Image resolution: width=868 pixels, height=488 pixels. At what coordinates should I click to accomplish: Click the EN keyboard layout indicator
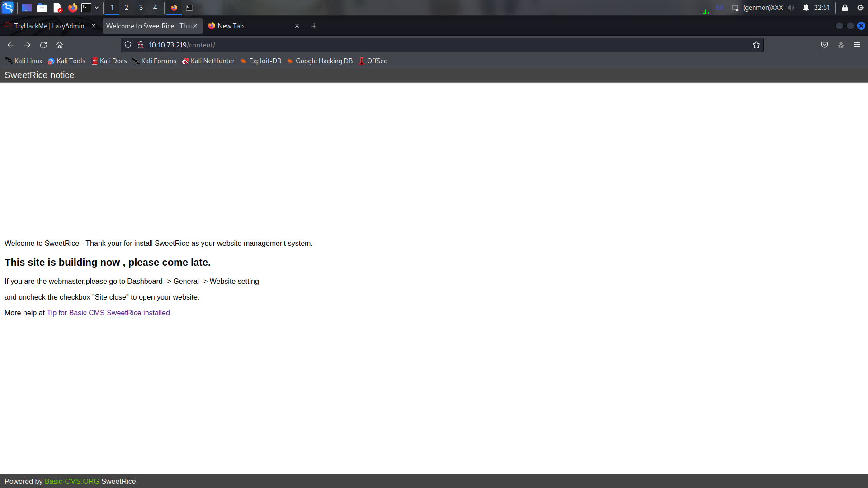pos(720,8)
